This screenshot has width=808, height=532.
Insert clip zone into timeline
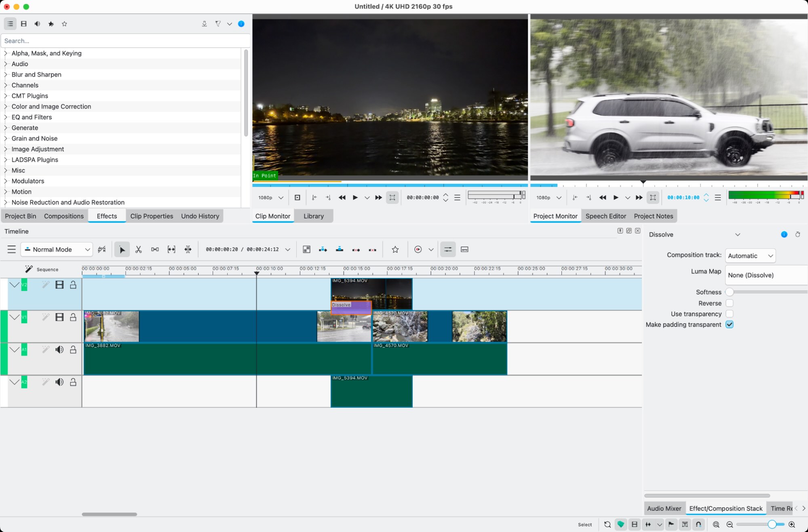pos(323,250)
